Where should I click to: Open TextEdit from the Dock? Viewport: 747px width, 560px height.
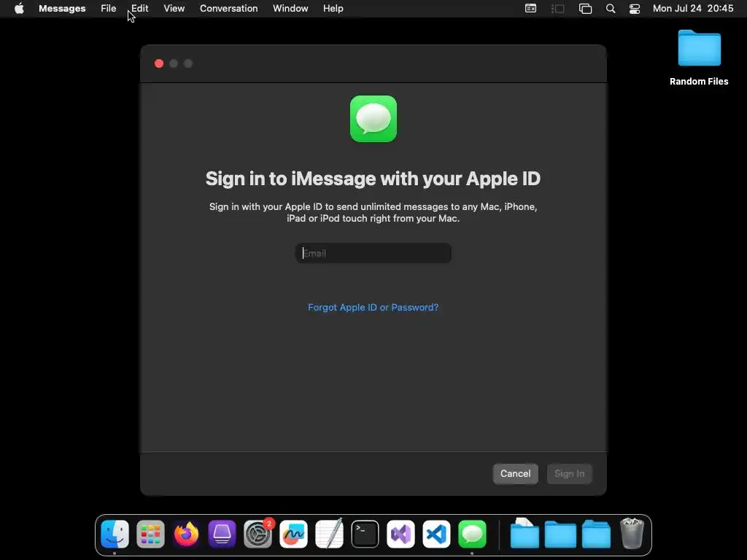(329, 534)
